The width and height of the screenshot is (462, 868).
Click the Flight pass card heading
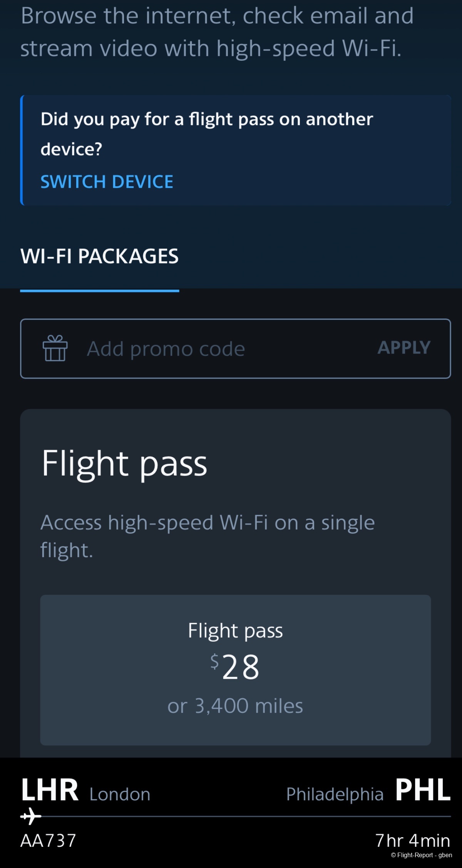point(124,464)
